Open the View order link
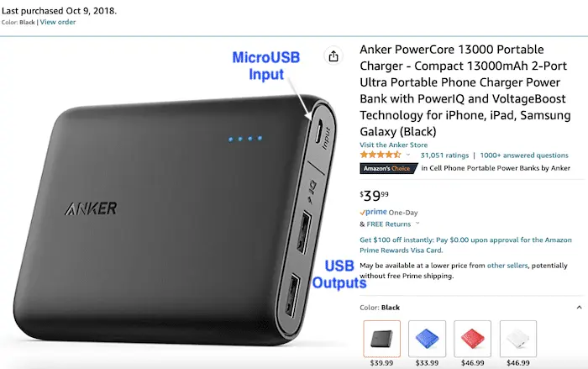 [58, 22]
